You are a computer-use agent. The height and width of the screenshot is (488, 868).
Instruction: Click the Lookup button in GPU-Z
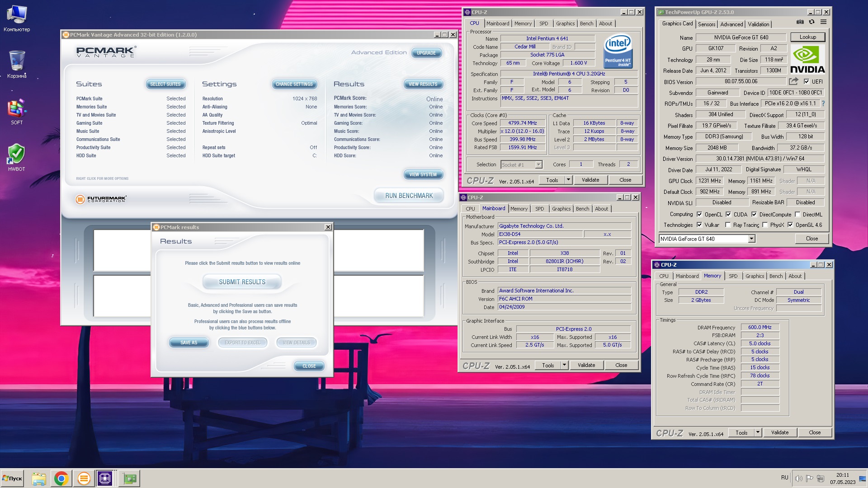point(807,37)
